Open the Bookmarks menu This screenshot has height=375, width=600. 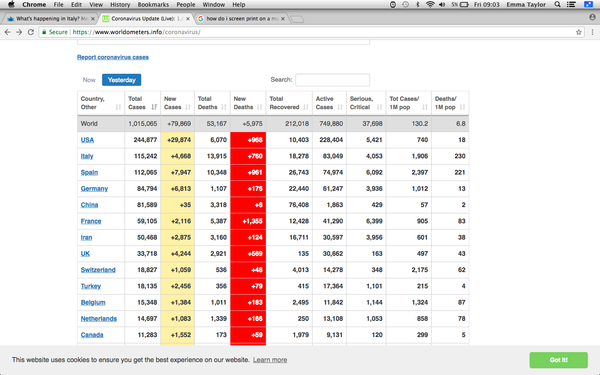(x=153, y=5)
